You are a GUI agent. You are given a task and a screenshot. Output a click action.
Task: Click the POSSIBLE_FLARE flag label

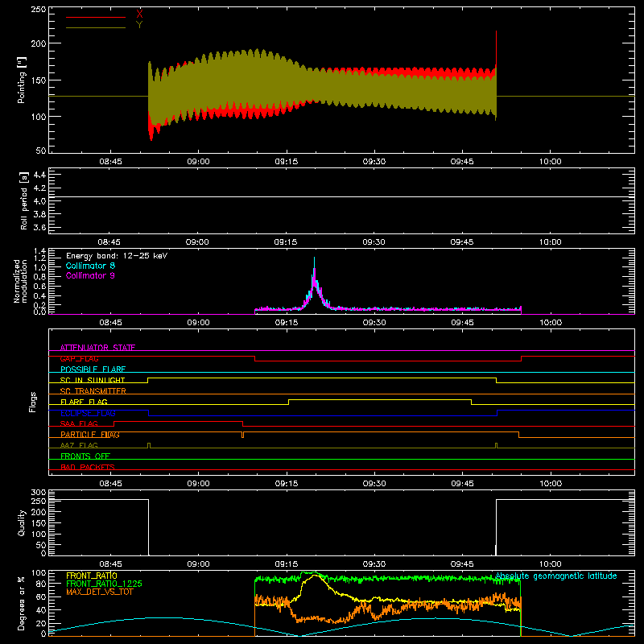point(93,369)
